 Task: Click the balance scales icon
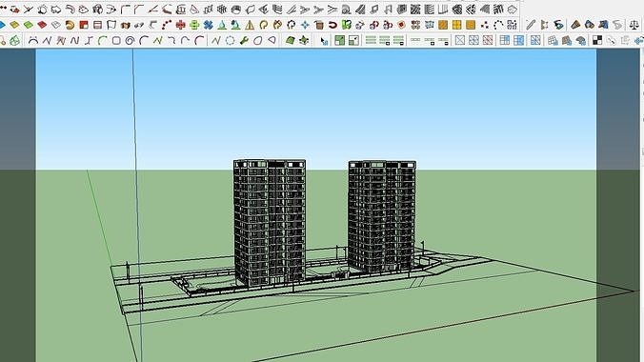pyautogui.click(x=634, y=25)
